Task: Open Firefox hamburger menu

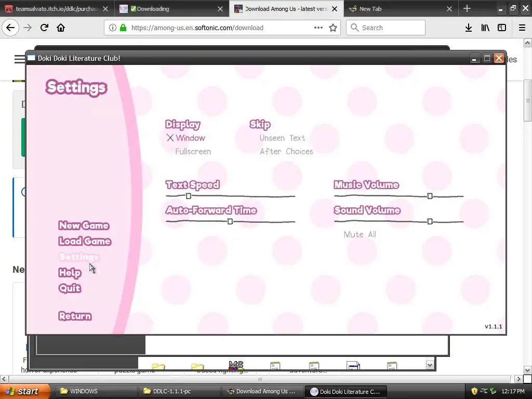Action: click(522, 28)
